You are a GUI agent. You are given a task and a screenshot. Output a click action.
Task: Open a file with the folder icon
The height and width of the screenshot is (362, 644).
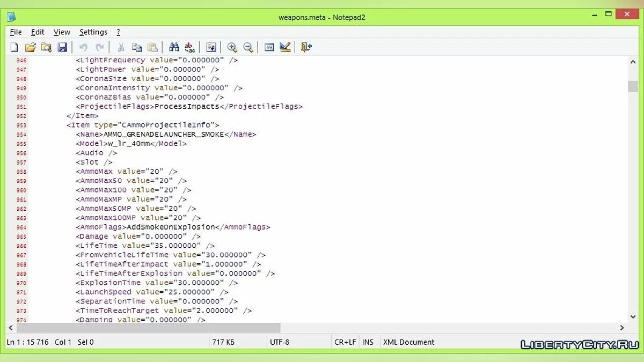30,47
